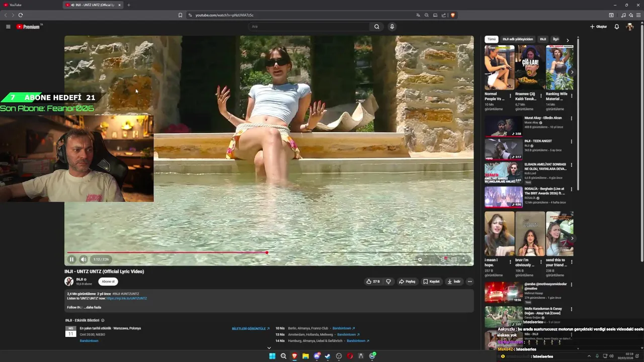644x362 pixels.
Task: Open the Normal People Vs short thumbnail
Action: pyautogui.click(x=499, y=67)
